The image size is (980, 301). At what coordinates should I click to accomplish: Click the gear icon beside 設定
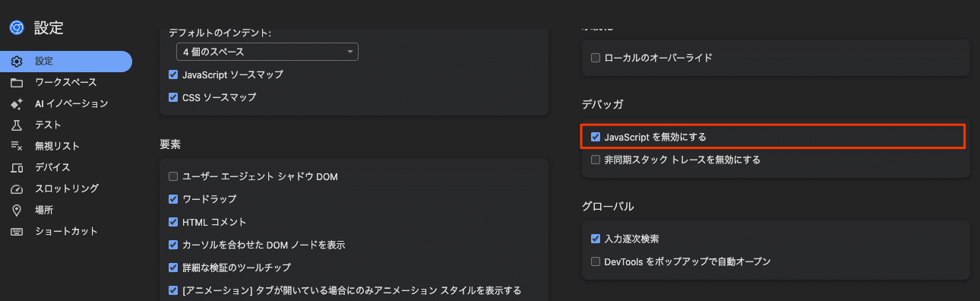(x=17, y=62)
